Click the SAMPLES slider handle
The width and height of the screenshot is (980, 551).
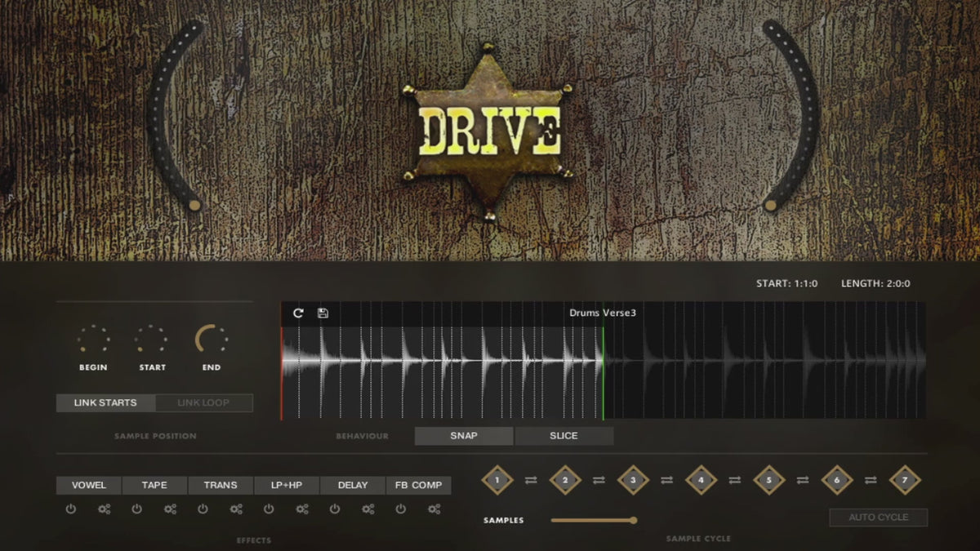pos(633,520)
